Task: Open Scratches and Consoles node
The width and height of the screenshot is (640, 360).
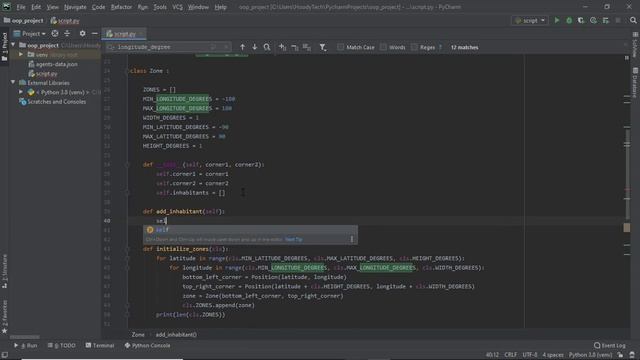Action: pyautogui.click(x=53, y=102)
